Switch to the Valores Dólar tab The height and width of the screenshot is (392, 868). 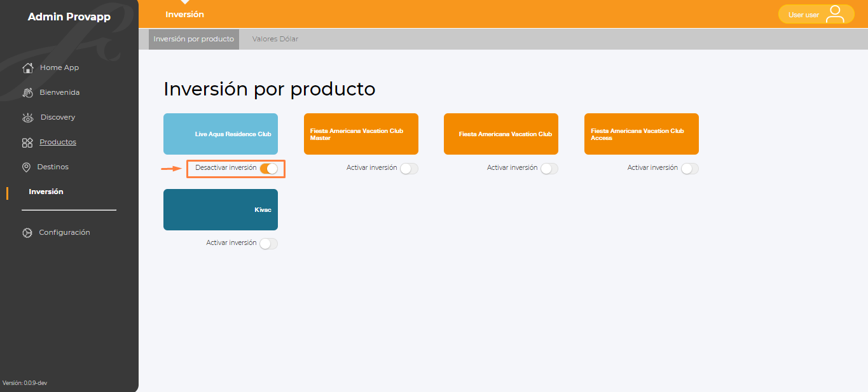click(275, 39)
